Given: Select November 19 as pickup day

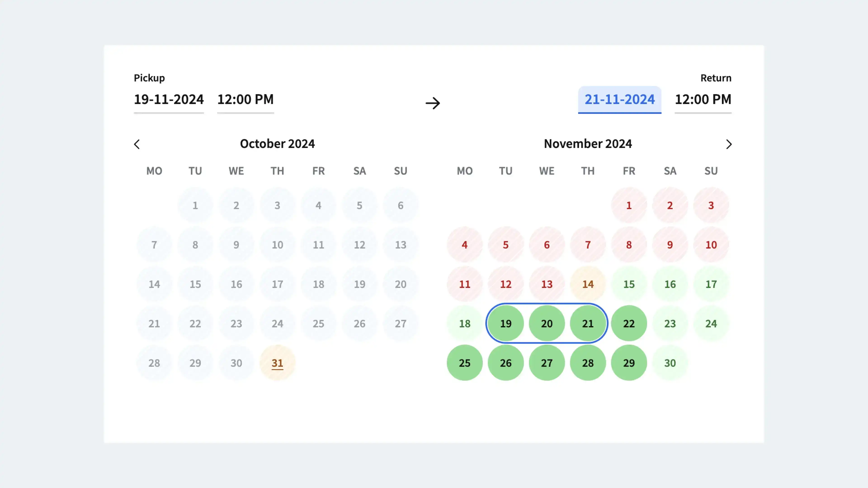Looking at the screenshot, I should (506, 323).
